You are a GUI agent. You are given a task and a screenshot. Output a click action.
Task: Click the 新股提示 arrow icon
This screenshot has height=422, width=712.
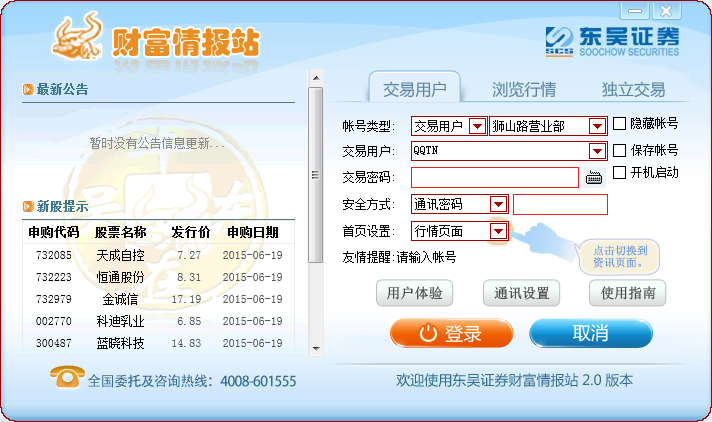pyautogui.click(x=28, y=208)
